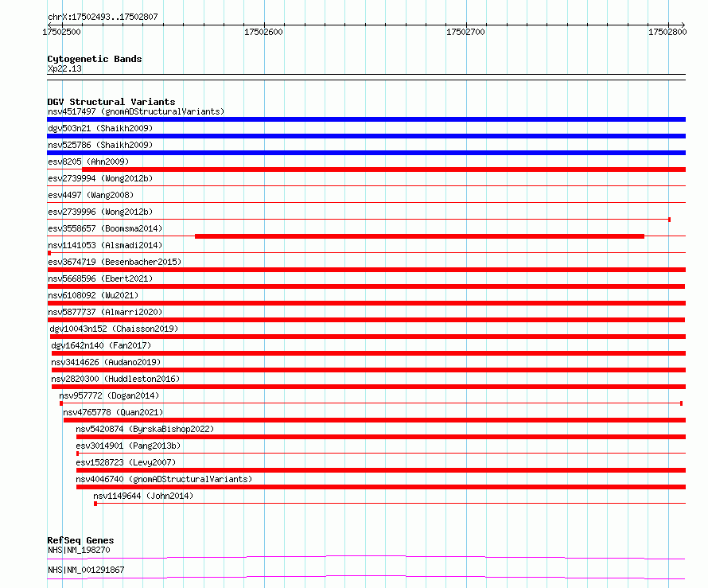Click ruler position label 17502700
The image size is (708, 588).
click(x=465, y=32)
